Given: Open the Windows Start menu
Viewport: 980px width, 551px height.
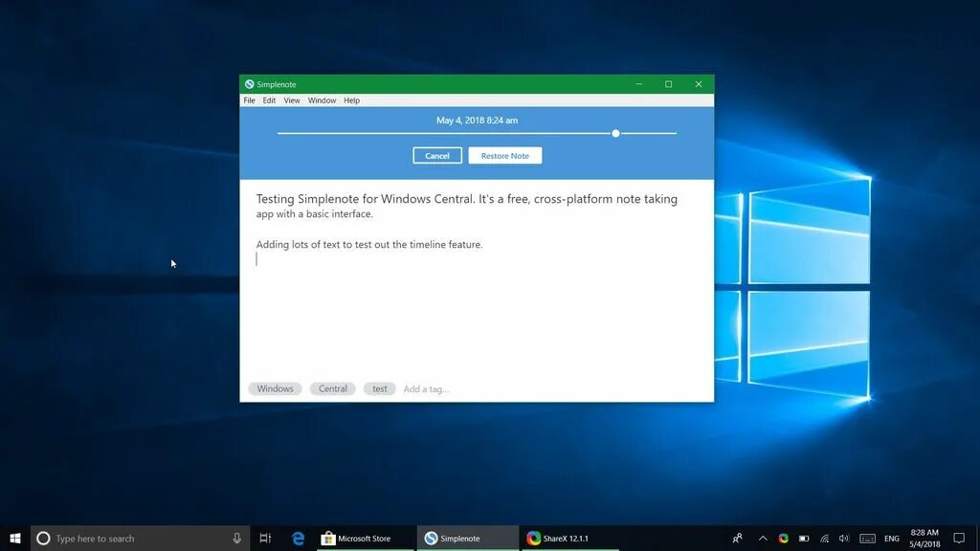Looking at the screenshot, I should [x=15, y=538].
